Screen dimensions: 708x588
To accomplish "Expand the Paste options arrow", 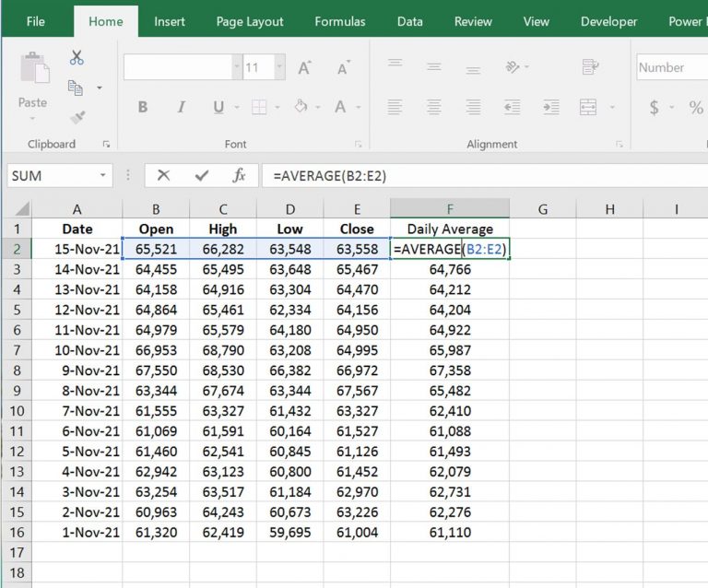I will tap(33, 118).
